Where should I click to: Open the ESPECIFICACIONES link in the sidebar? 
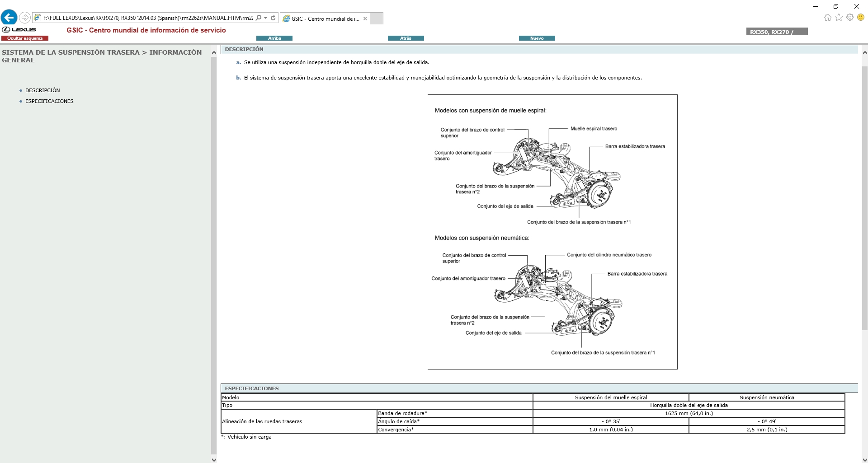click(50, 101)
